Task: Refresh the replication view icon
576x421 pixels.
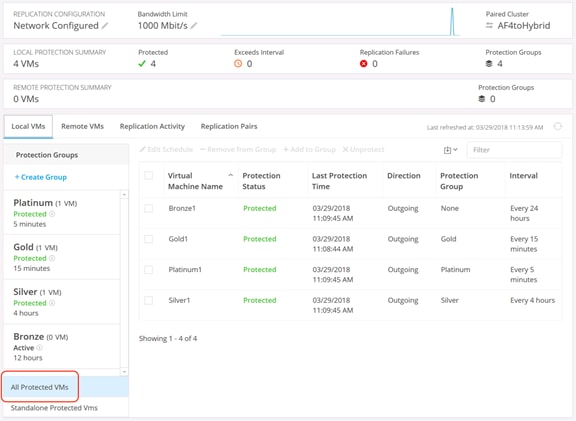Action: 558,126
